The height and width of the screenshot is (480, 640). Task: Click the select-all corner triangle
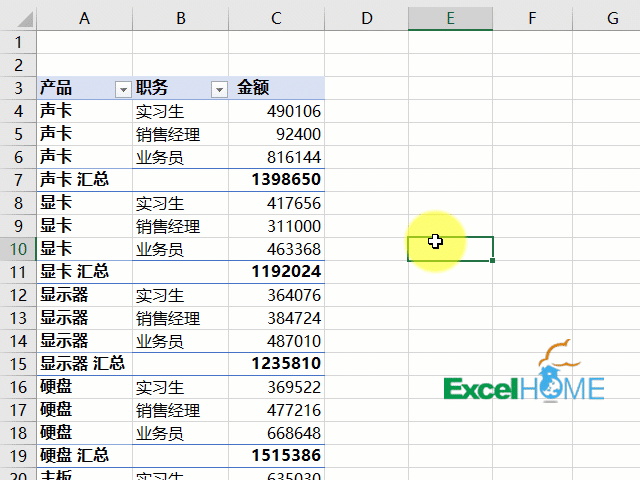point(24,19)
